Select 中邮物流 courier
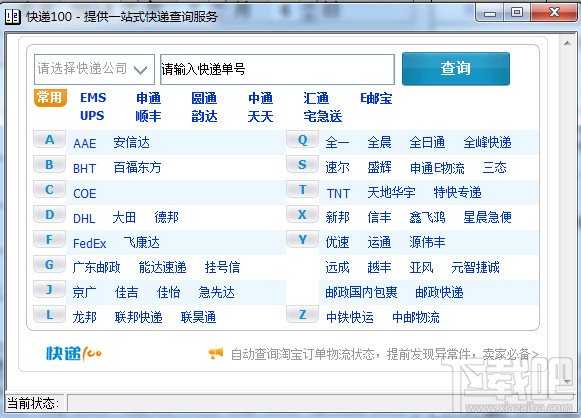Screen dimensions: 581x418 [x=416, y=317]
